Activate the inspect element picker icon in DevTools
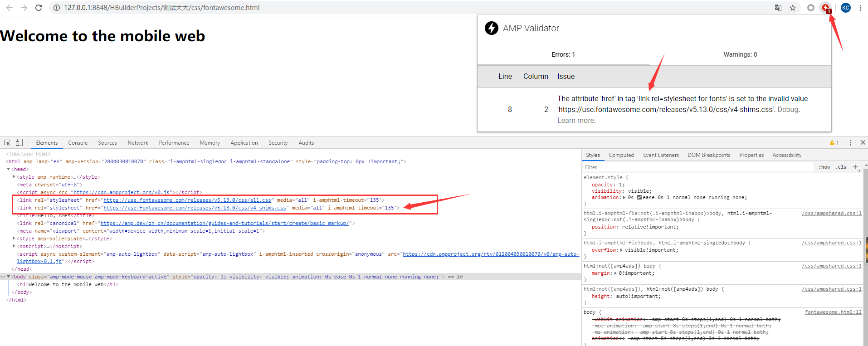This screenshot has height=346, width=868. point(7,142)
